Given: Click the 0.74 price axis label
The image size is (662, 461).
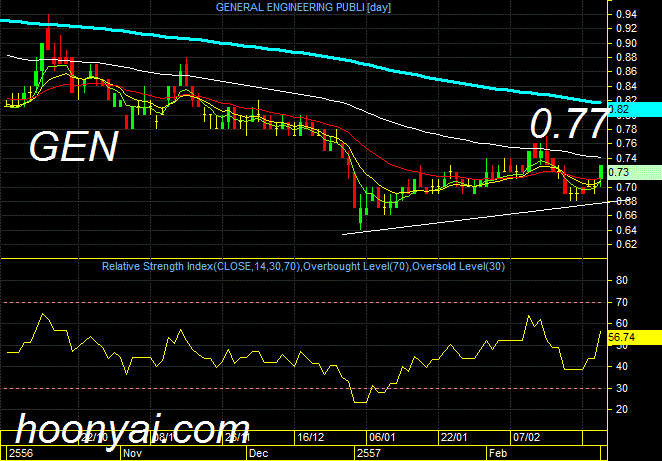Looking at the screenshot, I should coord(626,158).
